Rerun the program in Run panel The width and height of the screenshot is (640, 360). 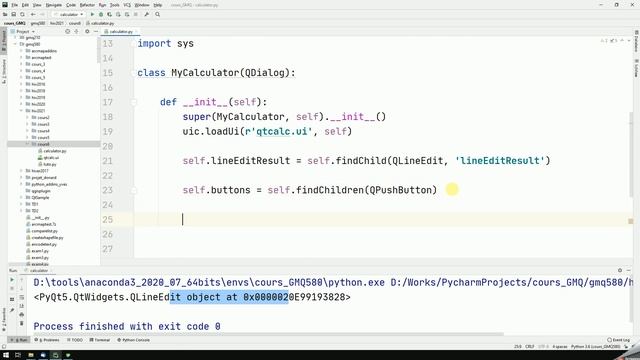(x=12, y=280)
